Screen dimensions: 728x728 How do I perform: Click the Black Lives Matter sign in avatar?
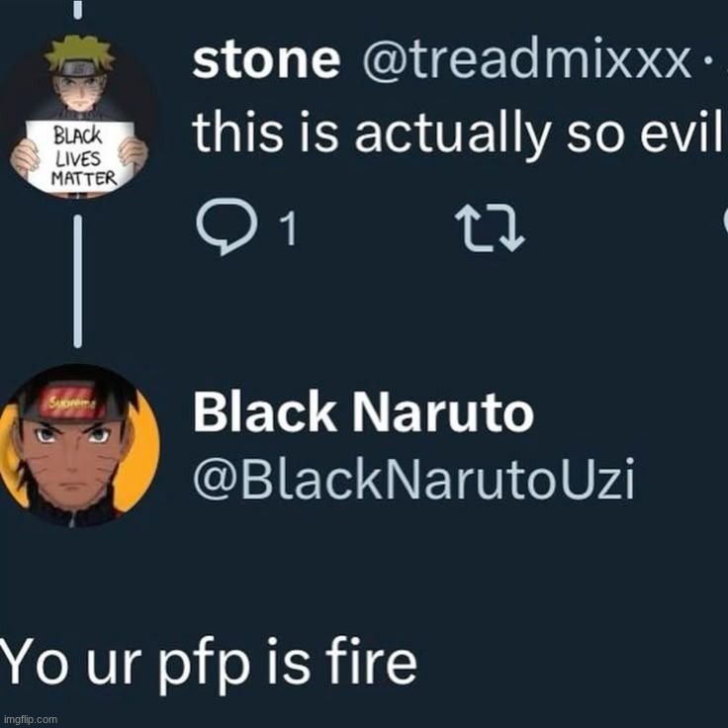(x=79, y=156)
